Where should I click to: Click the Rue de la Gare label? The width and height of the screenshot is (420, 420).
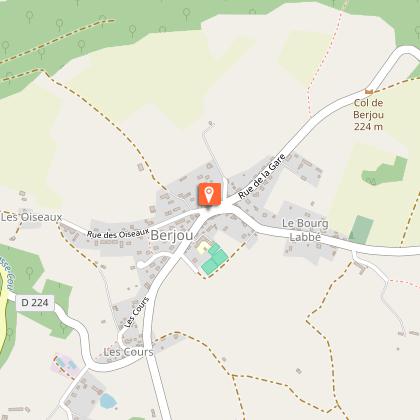click(x=262, y=176)
